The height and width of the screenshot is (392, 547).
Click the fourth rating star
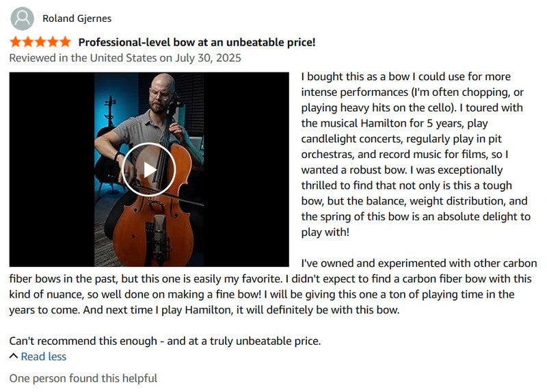pyautogui.click(x=52, y=42)
